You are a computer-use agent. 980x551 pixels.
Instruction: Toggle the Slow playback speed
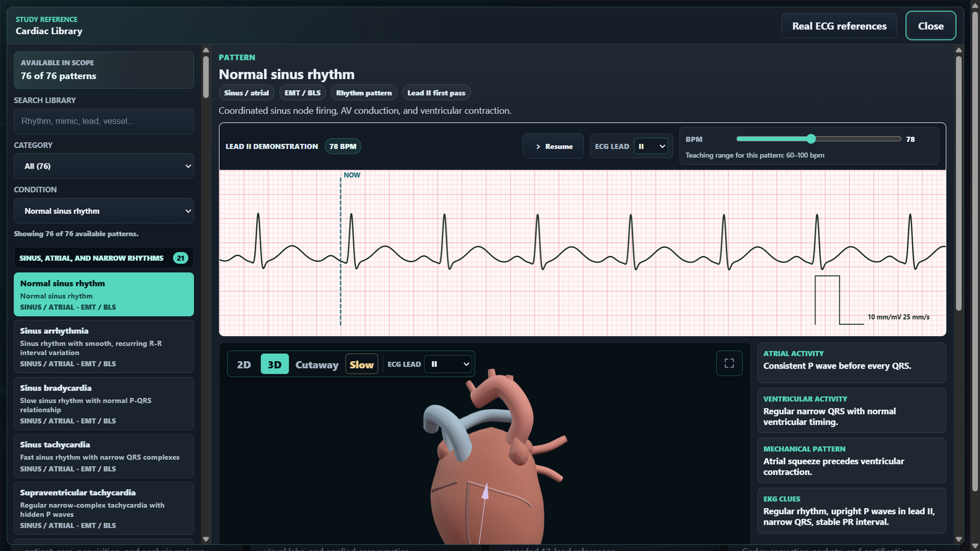coord(361,364)
